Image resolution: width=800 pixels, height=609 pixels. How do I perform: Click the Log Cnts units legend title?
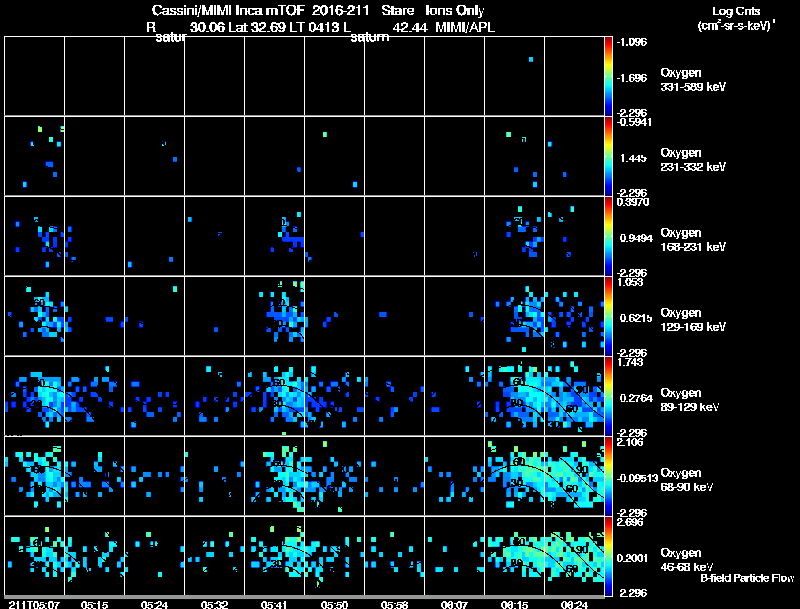pos(736,18)
